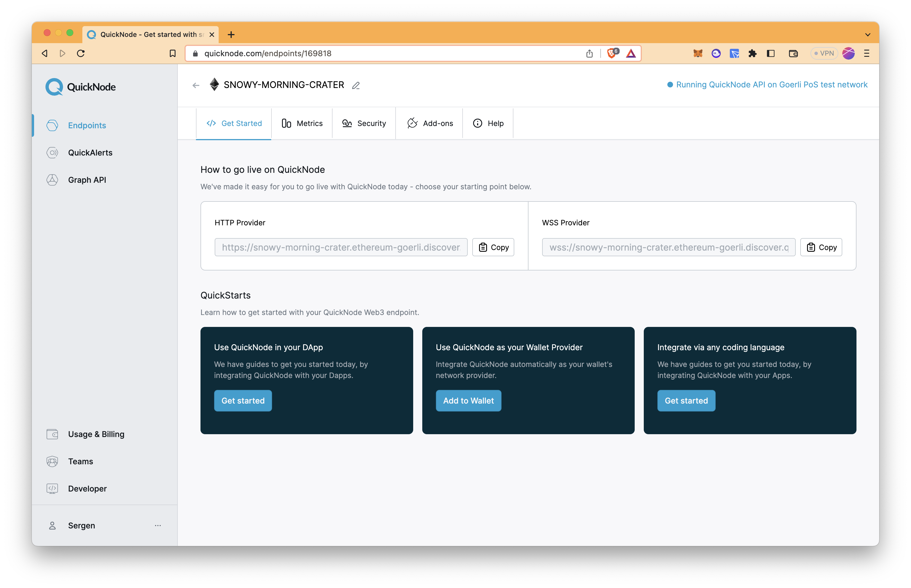Toggle the VPN button

click(824, 53)
